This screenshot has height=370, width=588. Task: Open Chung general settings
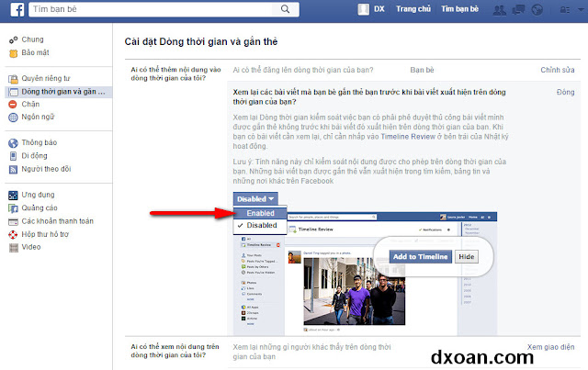(x=33, y=39)
